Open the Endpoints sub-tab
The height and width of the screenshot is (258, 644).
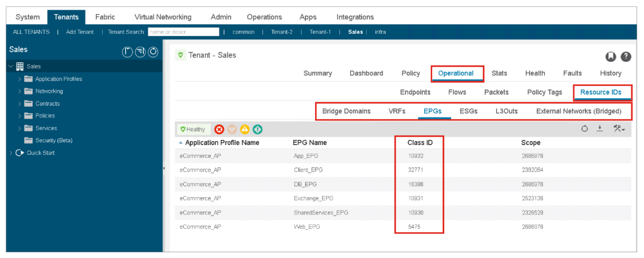pyautogui.click(x=415, y=92)
